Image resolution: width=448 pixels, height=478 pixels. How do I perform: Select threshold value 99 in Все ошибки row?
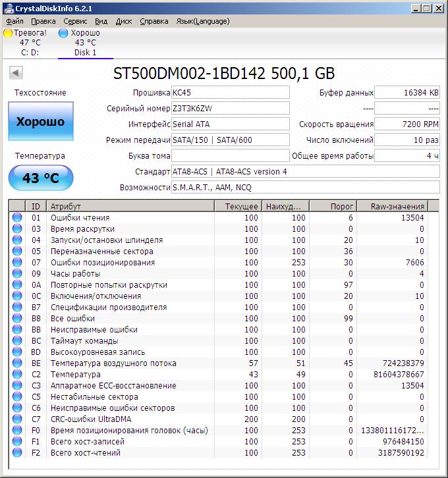(x=348, y=318)
